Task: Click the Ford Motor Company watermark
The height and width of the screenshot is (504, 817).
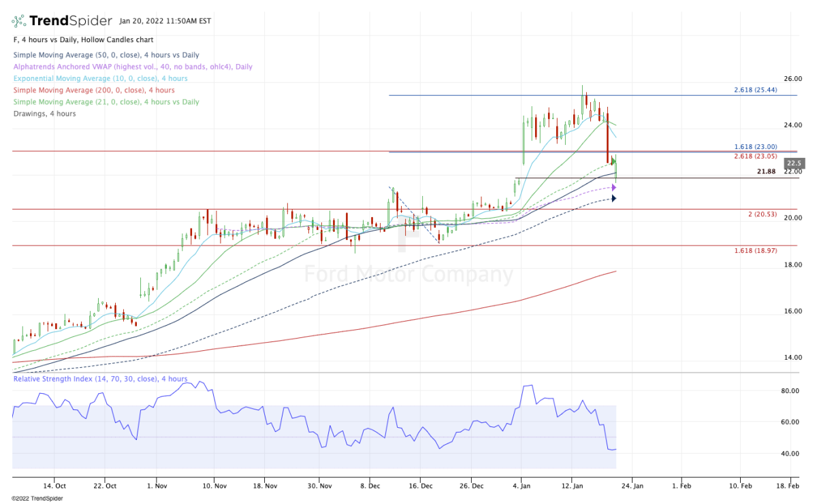Action: click(408, 275)
